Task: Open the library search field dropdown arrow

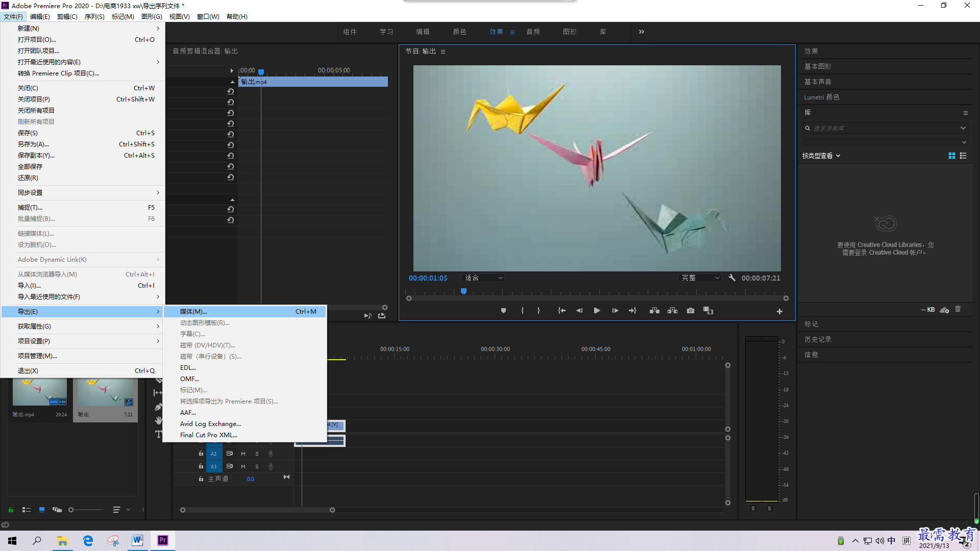Action: (x=963, y=128)
